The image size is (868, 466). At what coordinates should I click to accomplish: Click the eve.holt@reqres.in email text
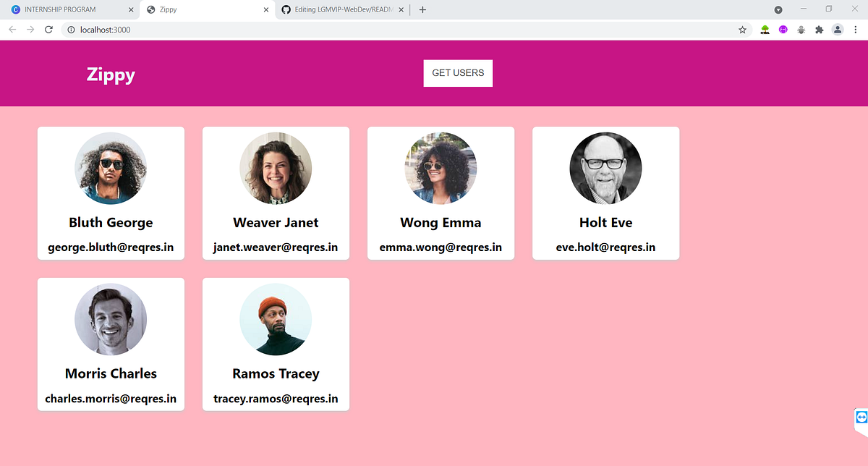605,247
